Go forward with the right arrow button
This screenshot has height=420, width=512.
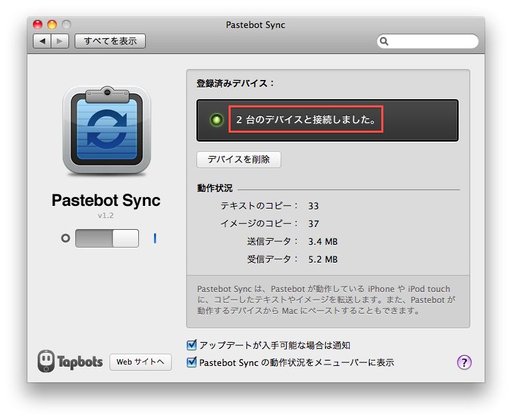60,41
